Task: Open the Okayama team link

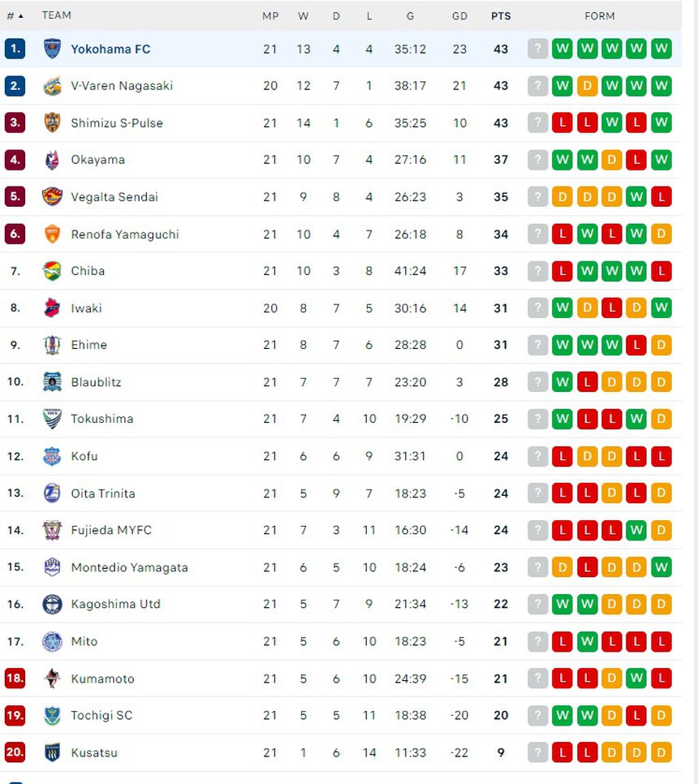Action: 97,160
